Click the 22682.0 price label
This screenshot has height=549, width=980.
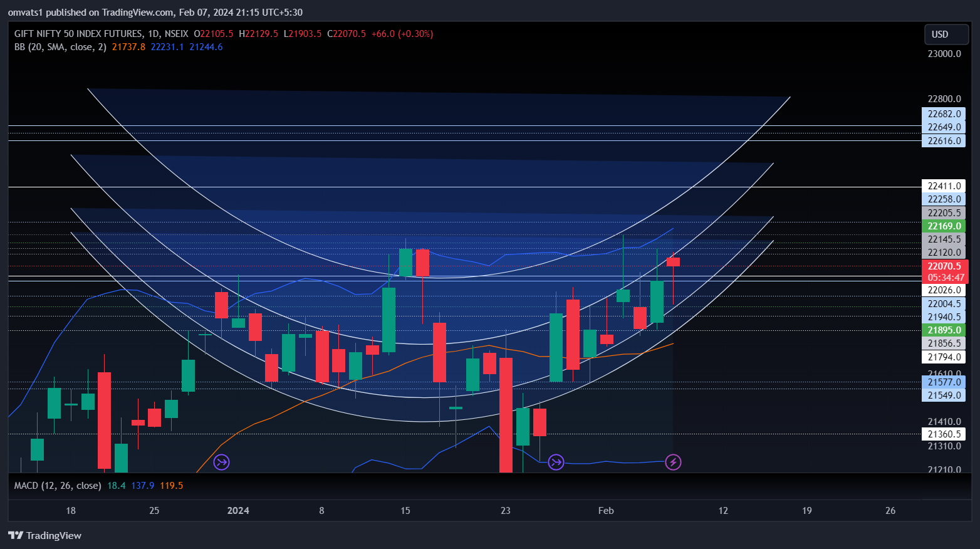tap(944, 114)
